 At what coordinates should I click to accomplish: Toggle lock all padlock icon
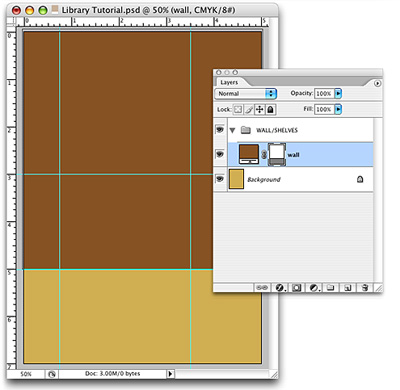[270, 109]
